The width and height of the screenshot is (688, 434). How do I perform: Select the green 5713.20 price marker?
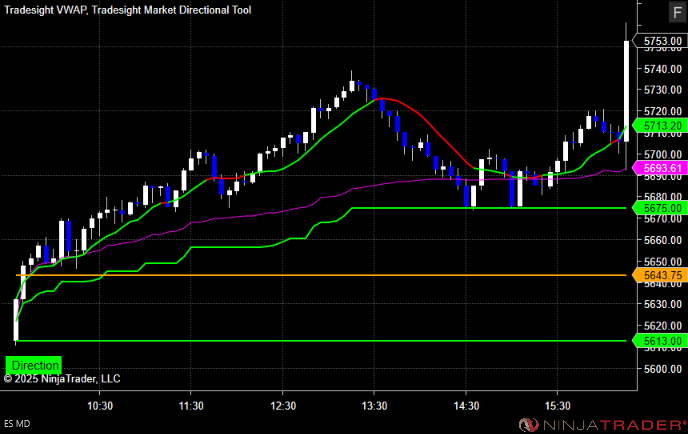coord(659,126)
